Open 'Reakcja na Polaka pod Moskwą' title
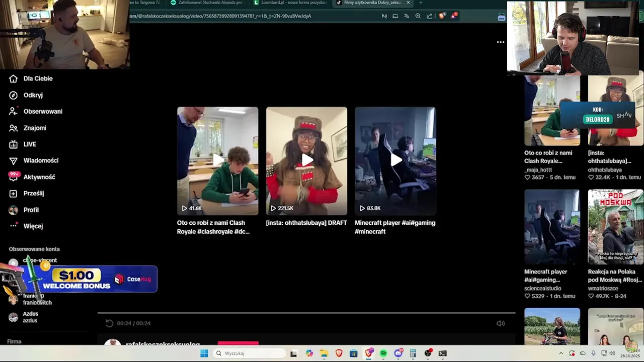The width and height of the screenshot is (644, 362). point(615,276)
